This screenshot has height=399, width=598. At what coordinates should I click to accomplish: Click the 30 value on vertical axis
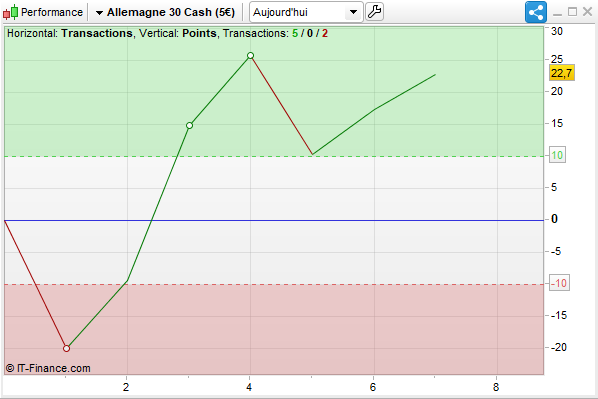(557, 31)
